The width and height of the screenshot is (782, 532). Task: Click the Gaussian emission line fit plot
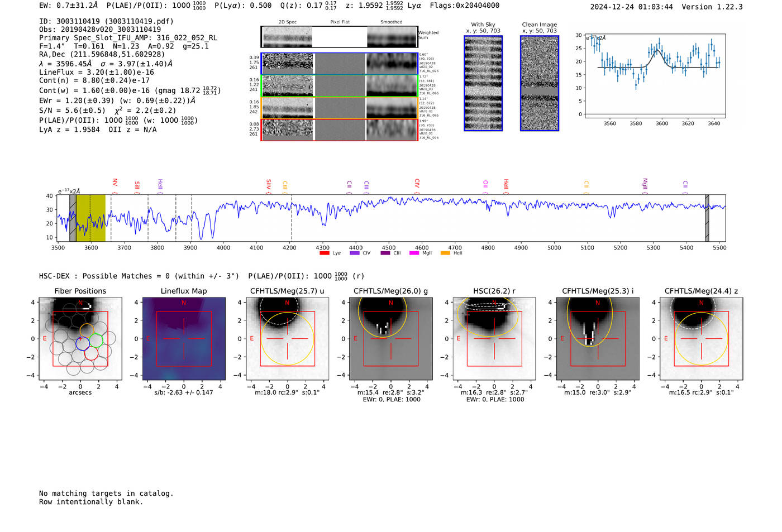pyautogui.click(x=655, y=76)
